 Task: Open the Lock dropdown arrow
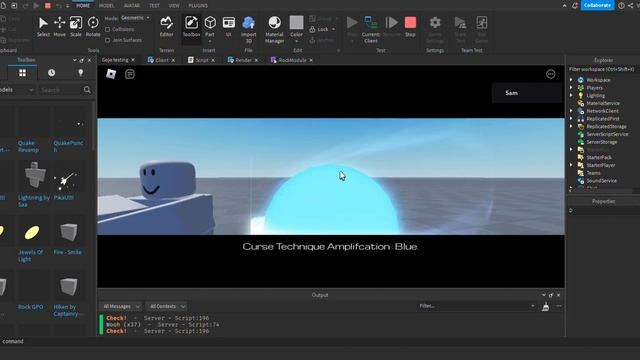pos(333,29)
